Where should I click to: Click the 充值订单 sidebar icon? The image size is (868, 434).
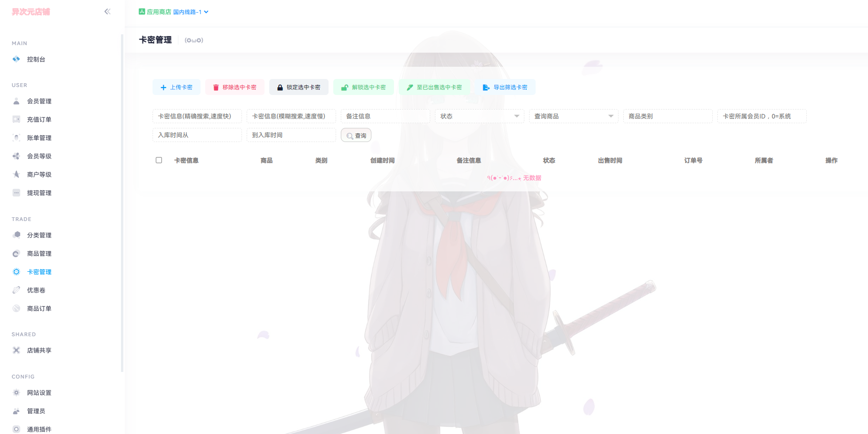tap(16, 119)
